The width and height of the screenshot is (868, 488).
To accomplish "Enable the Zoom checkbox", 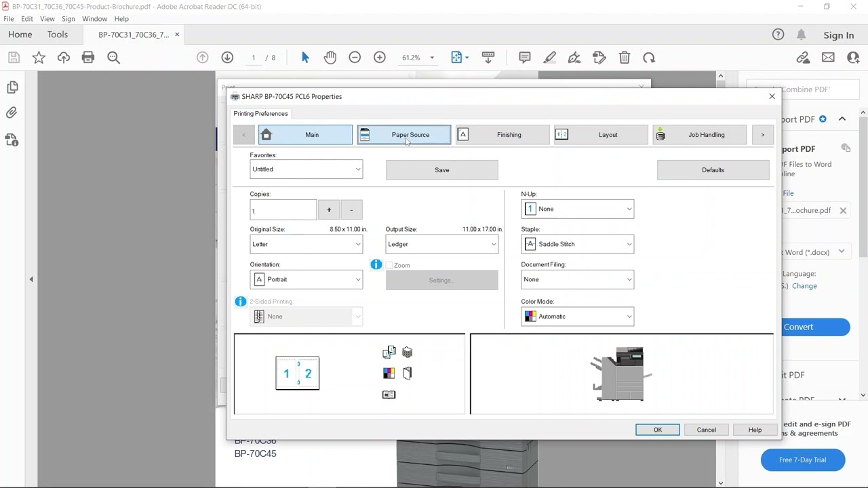I will tap(389, 265).
